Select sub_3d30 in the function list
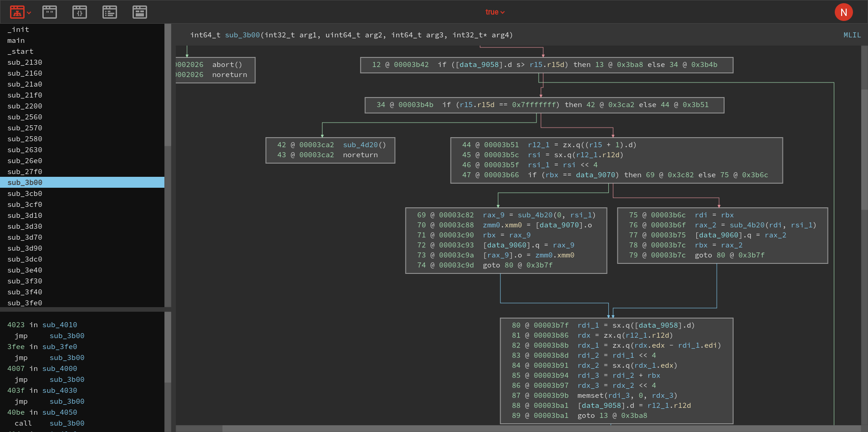The image size is (868, 432). click(82, 226)
